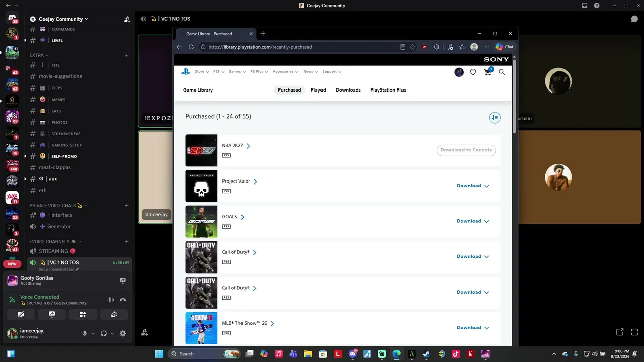
Task: Open the NBA 2K27 game link
Action: point(236,146)
